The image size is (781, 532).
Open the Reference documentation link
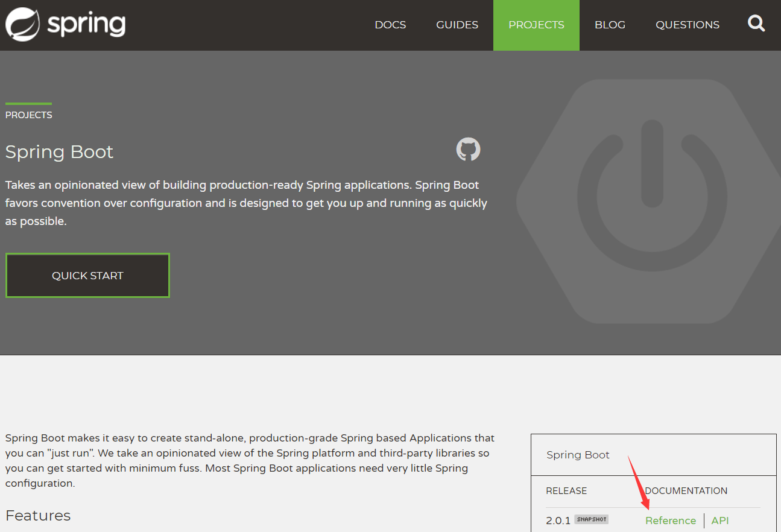coord(671,520)
